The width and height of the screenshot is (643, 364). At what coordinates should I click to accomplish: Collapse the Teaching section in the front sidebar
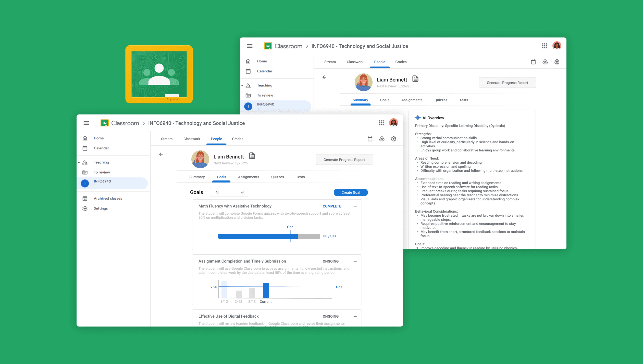coord(79,163)
